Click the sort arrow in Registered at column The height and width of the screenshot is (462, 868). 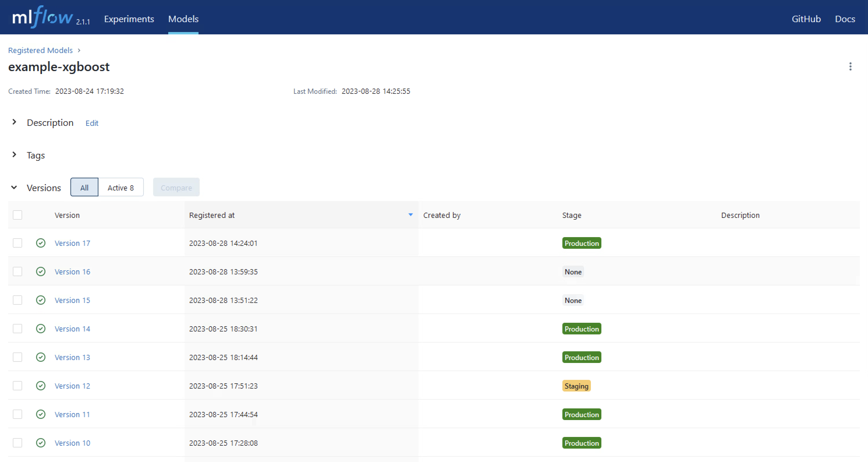(410, 215)
